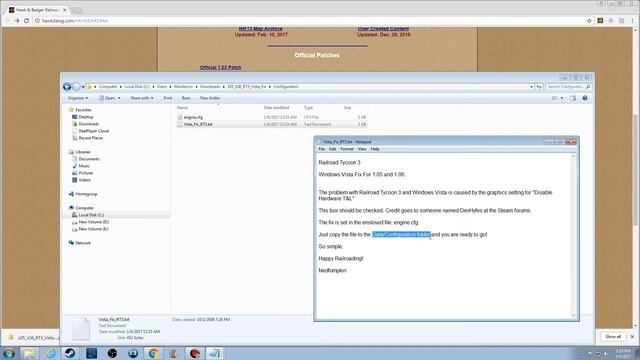The height and width of the screenshot is (360, 640).
Task: Open the Notepad Help menu
Action: [375, 149]
